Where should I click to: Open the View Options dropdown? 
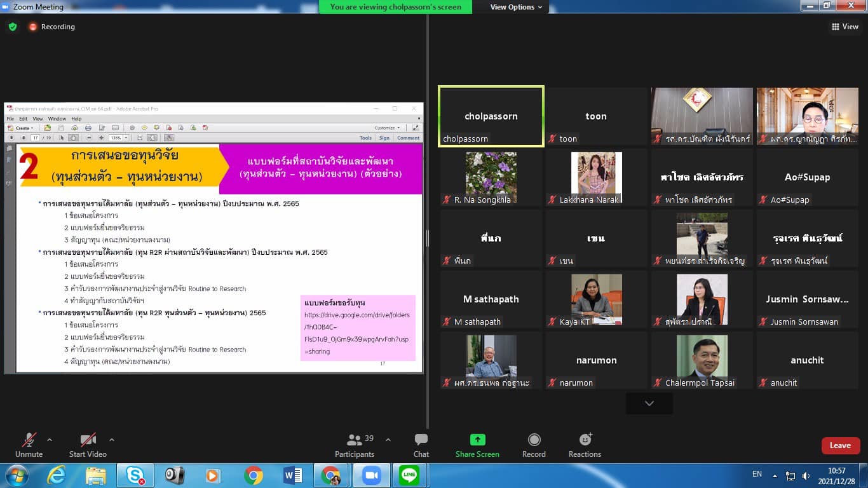tap(516, 7)
